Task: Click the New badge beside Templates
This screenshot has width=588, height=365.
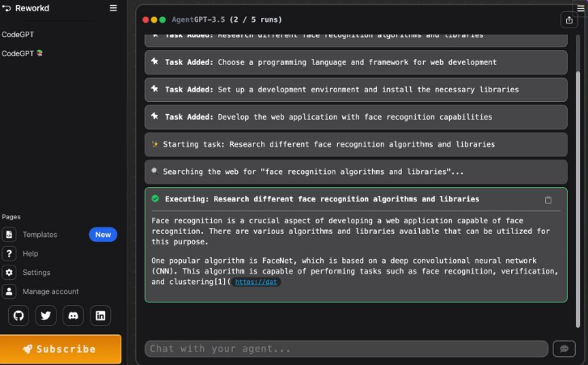Action: [x=103, y=235]
